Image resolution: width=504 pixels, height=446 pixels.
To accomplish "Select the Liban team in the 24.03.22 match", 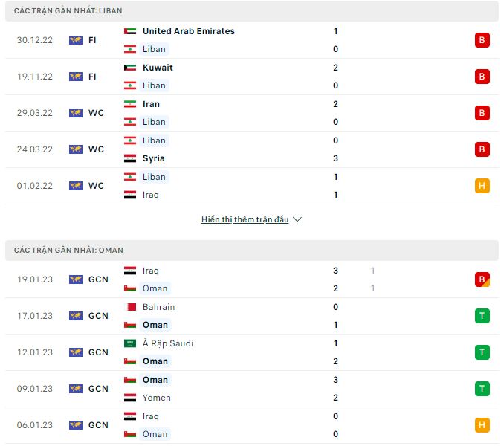I will (154, 140).
